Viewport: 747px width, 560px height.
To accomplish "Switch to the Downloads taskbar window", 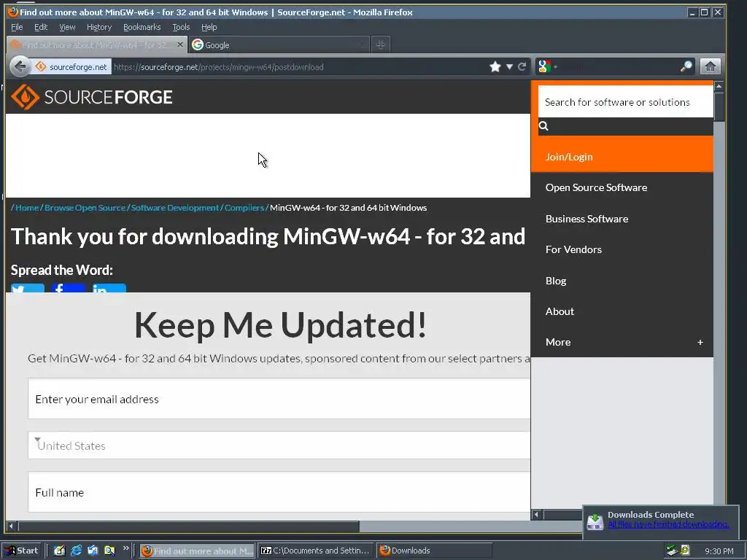I will click(434, 551).
